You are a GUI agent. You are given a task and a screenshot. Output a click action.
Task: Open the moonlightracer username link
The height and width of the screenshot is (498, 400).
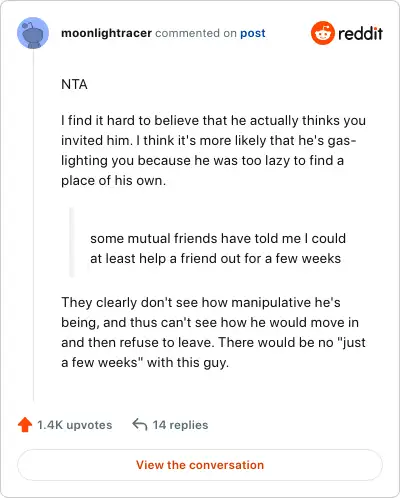(106, 33)
